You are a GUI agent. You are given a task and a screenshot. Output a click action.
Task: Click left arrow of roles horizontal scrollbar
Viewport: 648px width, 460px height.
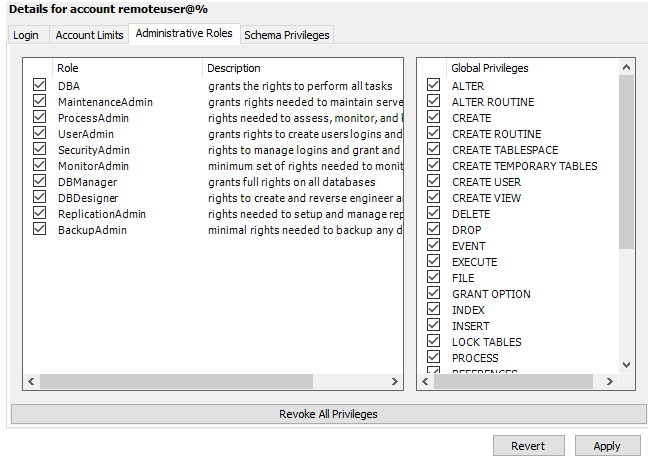coord(31,382)
